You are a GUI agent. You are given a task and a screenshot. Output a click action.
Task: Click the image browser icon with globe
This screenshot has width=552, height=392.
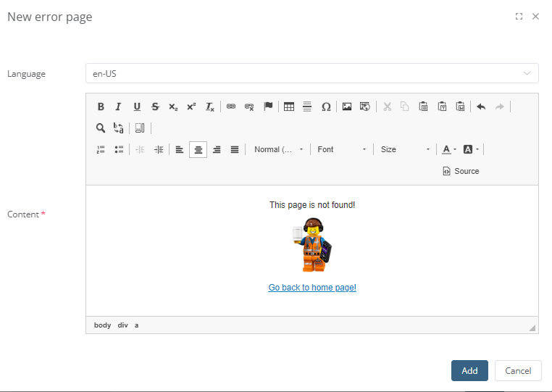click(x=365, y=107)
